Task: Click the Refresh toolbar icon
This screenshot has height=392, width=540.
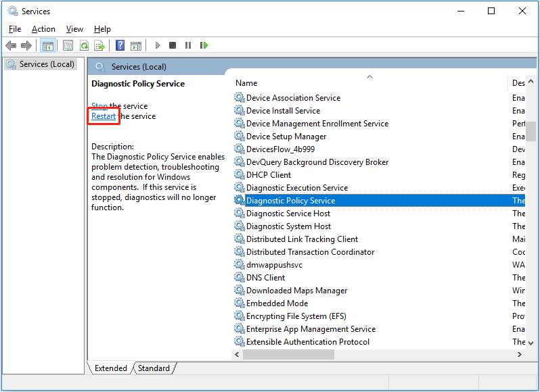Action: coord(84,45)
